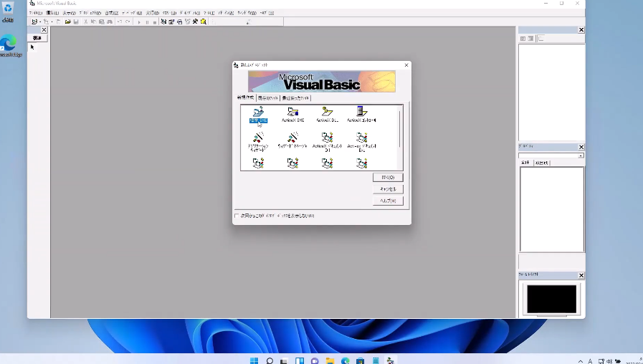This screenshot has width=643, height=364.
Task: Click the Open Project folder toolbar icon
Action: 67,21
